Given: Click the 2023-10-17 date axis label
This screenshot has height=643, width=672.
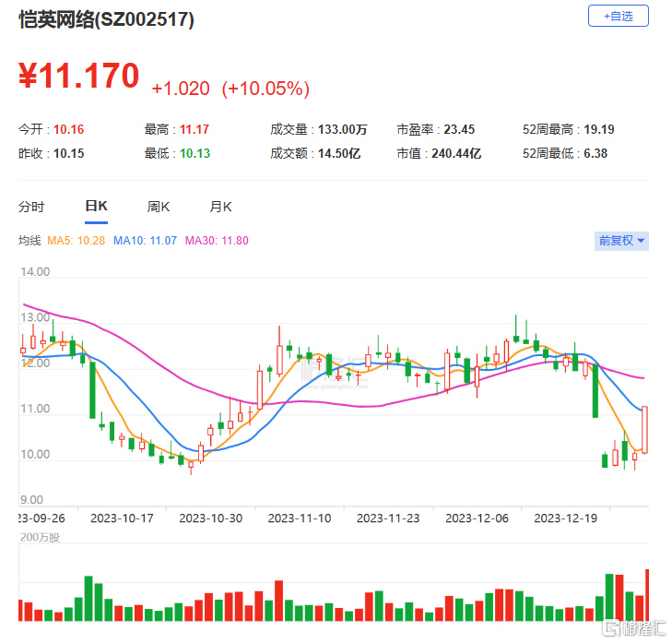Looking at the screenshot, I should pos(122,518).
